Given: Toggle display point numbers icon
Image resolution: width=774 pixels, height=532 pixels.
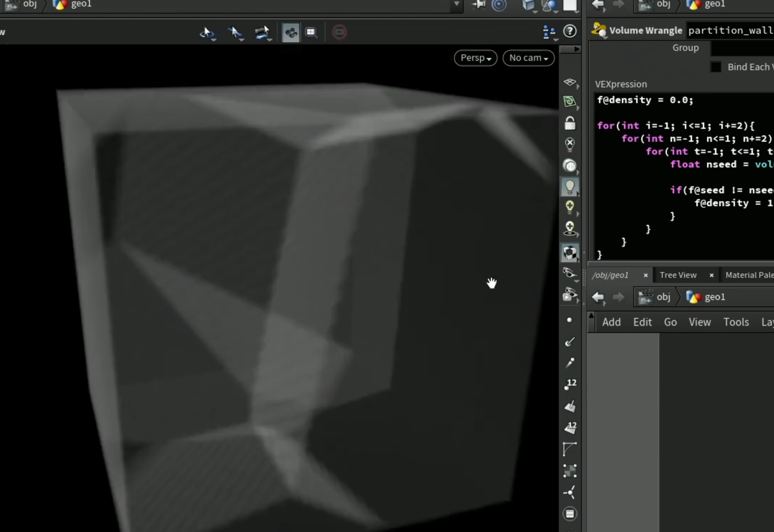Looking at the screenshot, I should click(570, 385).
